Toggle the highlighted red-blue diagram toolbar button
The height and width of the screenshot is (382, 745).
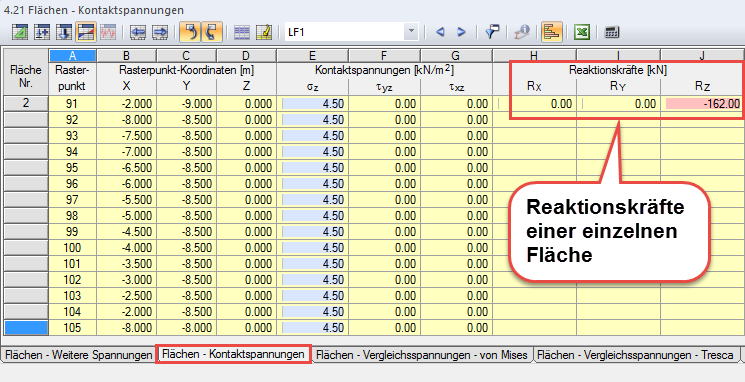pyautogui.click(x=87, y=32)
